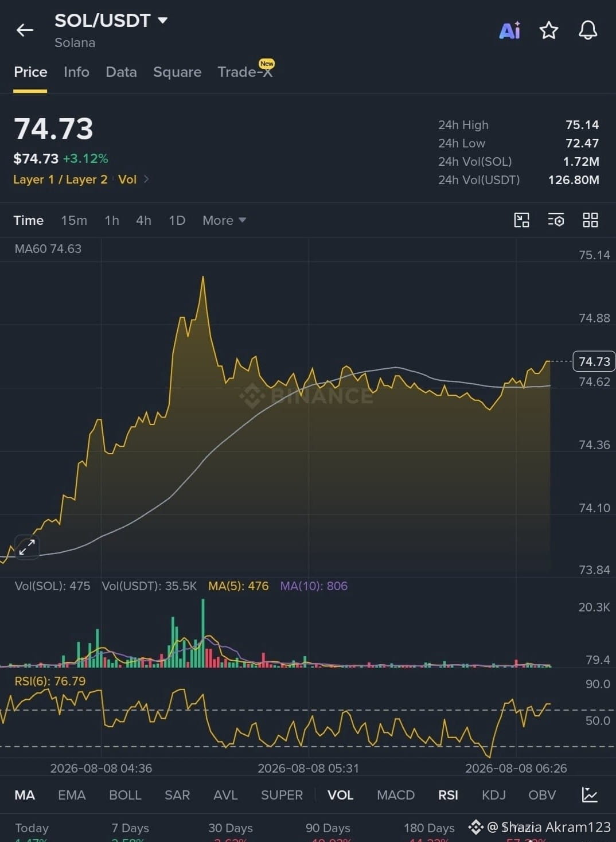Toggle the SAR indicator
This screenshot has height=842, width=616.
tap(177, 795)
